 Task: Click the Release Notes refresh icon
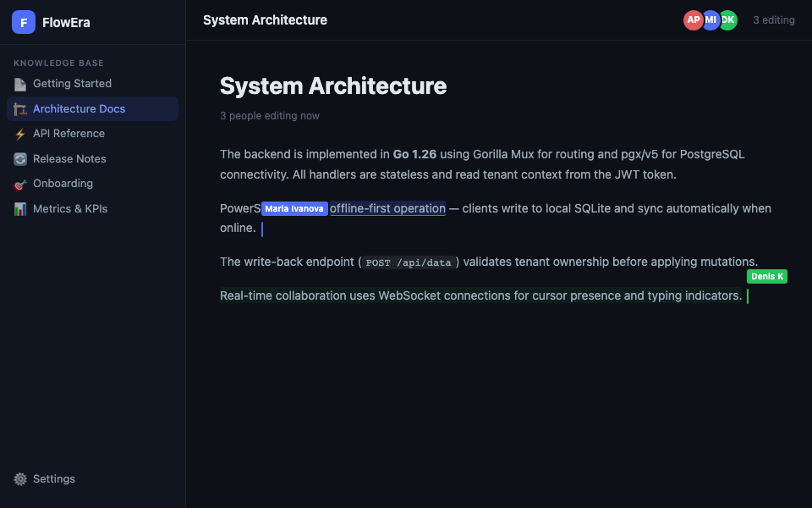pyautogui.click(x=20, y=159)
